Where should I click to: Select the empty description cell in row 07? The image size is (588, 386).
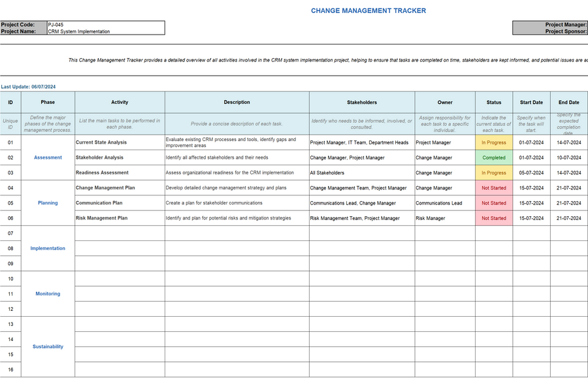coord(237,233)
